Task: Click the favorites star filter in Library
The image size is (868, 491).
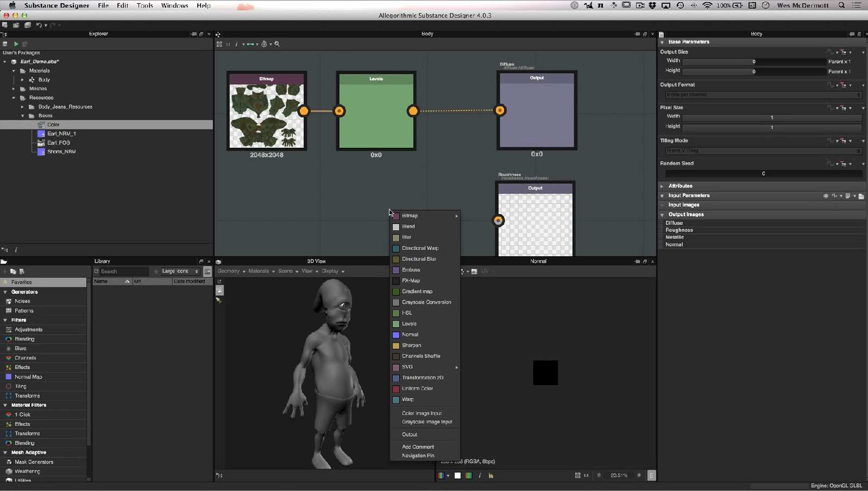Action: click(x=156, y=271)
